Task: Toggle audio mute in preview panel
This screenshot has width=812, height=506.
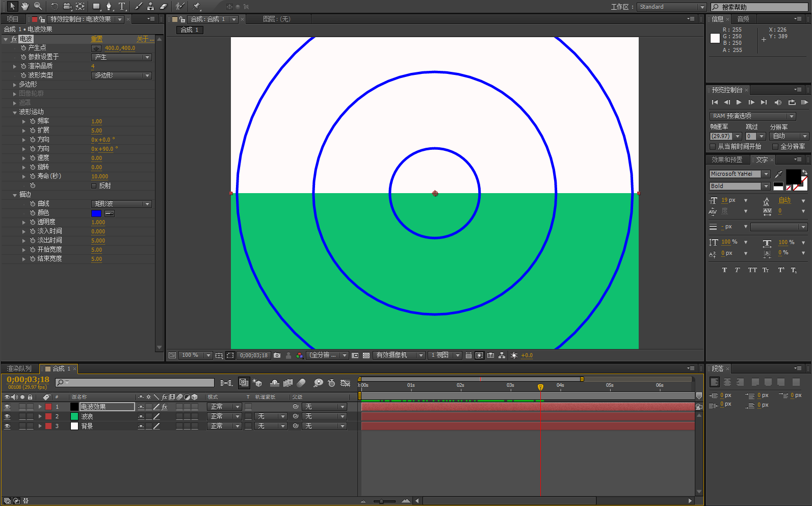Action: pos(778,102)
